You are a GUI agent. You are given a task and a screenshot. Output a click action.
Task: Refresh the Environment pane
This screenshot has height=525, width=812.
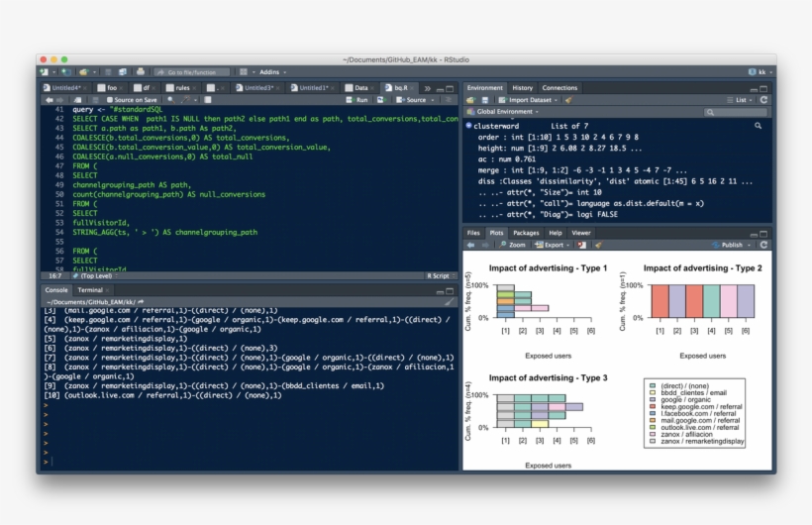point(763,100)
